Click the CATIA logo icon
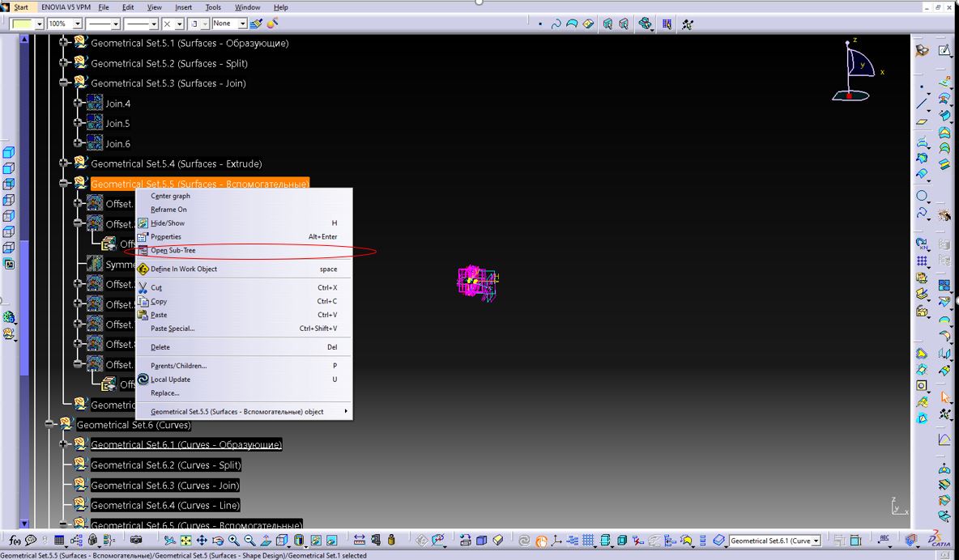Image resolution: width=959 pixels, height=560 pixels. 940,539
